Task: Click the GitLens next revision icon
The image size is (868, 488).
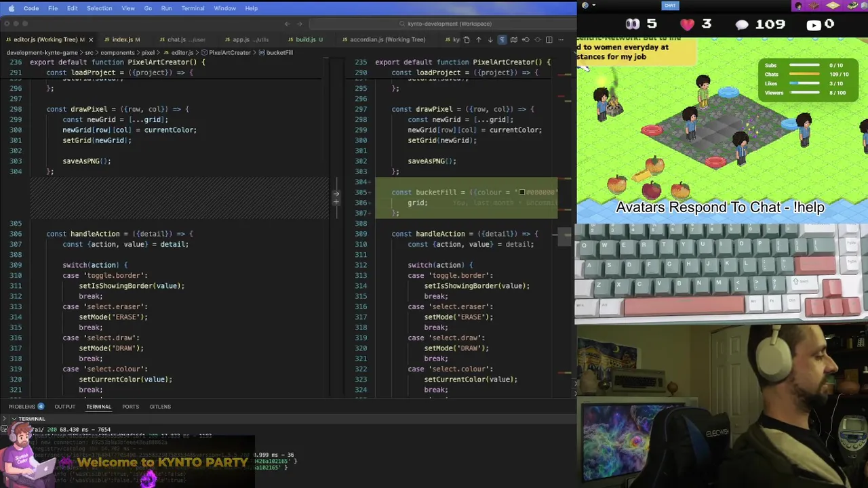Action: tap(537, 39)
